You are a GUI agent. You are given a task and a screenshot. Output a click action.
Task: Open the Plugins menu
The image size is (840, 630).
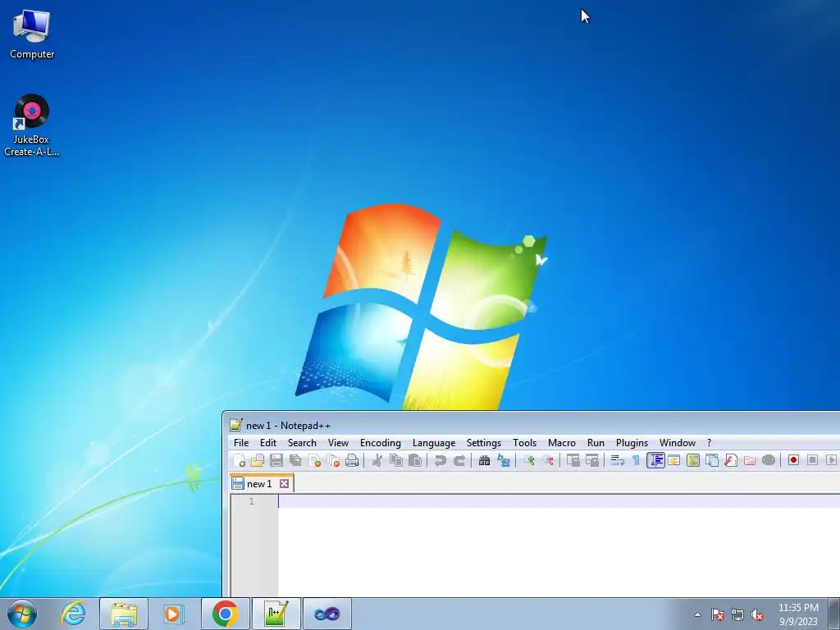coord(632,443)
